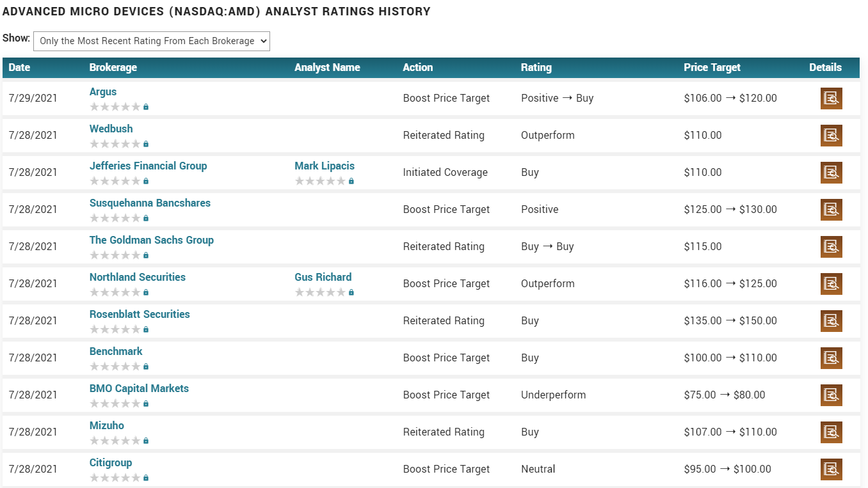
Task: Open the Wedbush brokerage link
Action: (111, 129)
